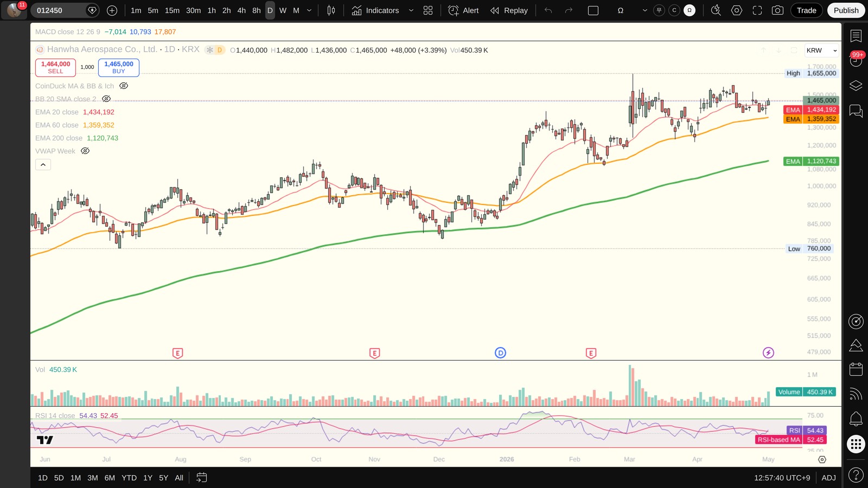Choose the W weekly interval
This screenshot has width=868, height=488.
[x=283, y=10]
